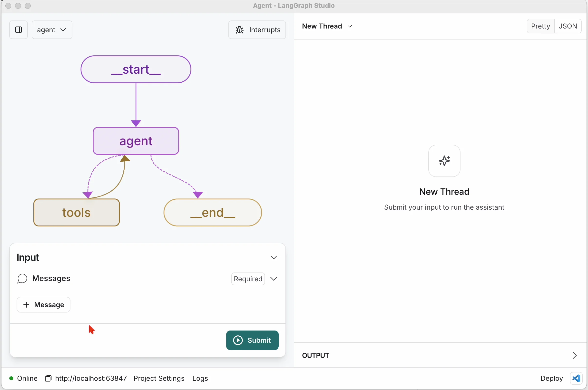Image resolution: width=588 pixels, height=390 pixels.
Task: Add a new Message
Action: coord(44,305)
